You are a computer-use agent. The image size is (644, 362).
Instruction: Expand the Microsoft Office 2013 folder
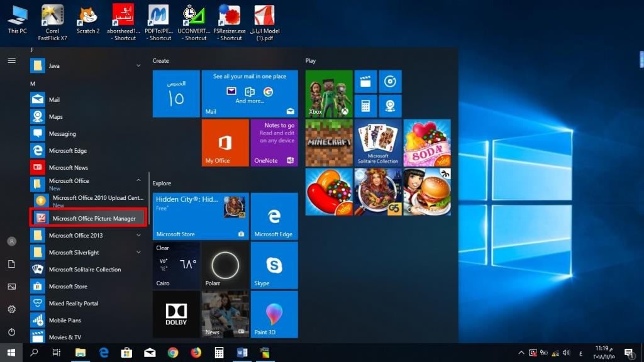(138, 236)
